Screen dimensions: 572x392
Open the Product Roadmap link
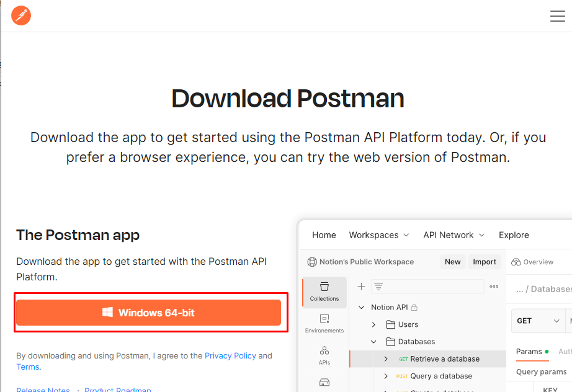118,390
